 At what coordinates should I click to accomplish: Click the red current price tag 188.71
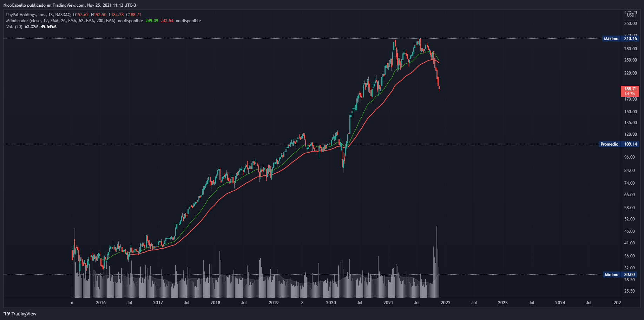click(x=630, y=91)
